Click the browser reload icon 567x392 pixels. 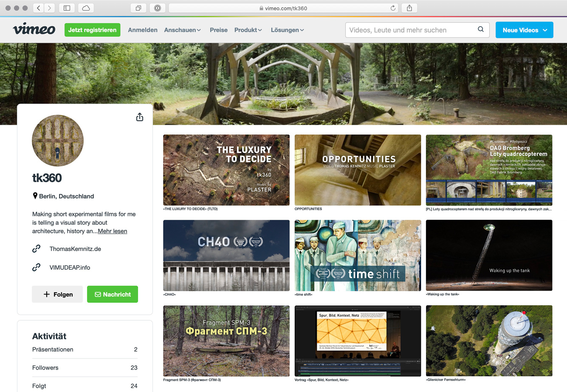pyautogui.click(x=393, y=8)
